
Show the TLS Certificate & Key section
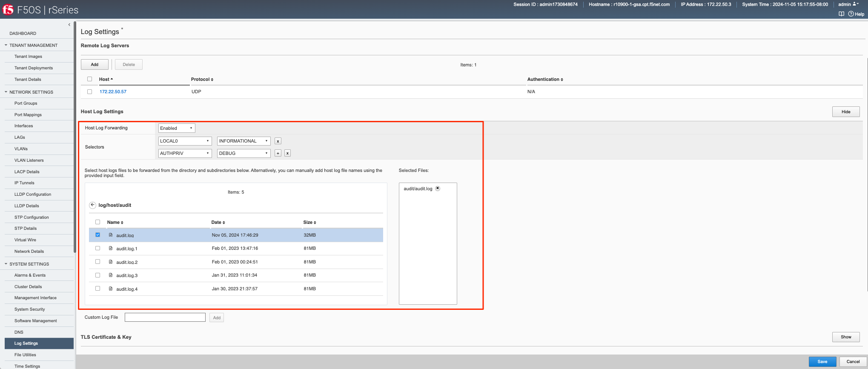pos(846,337)
